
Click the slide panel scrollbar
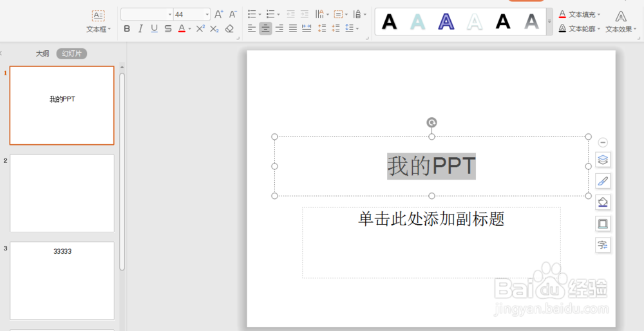point(122,172)
